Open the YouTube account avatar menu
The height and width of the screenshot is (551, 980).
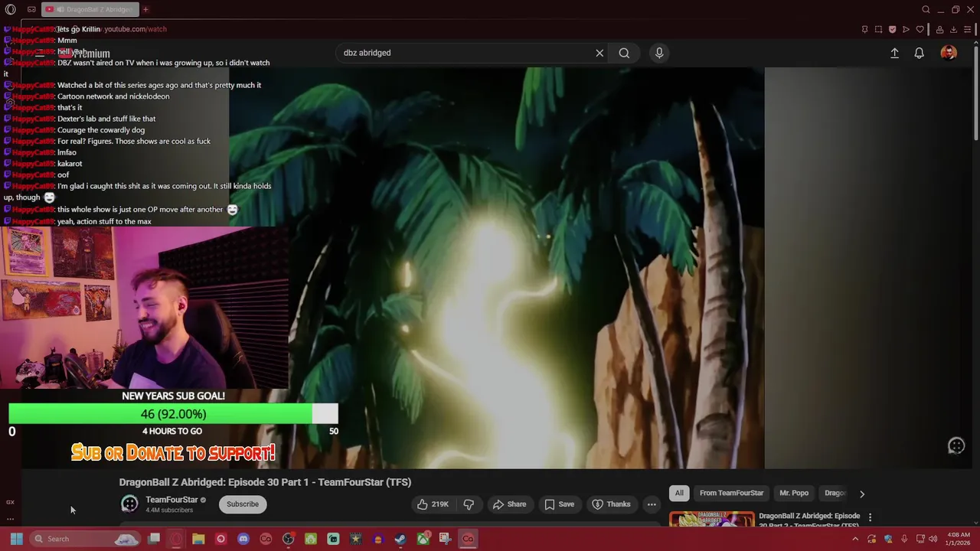point(949,53)
